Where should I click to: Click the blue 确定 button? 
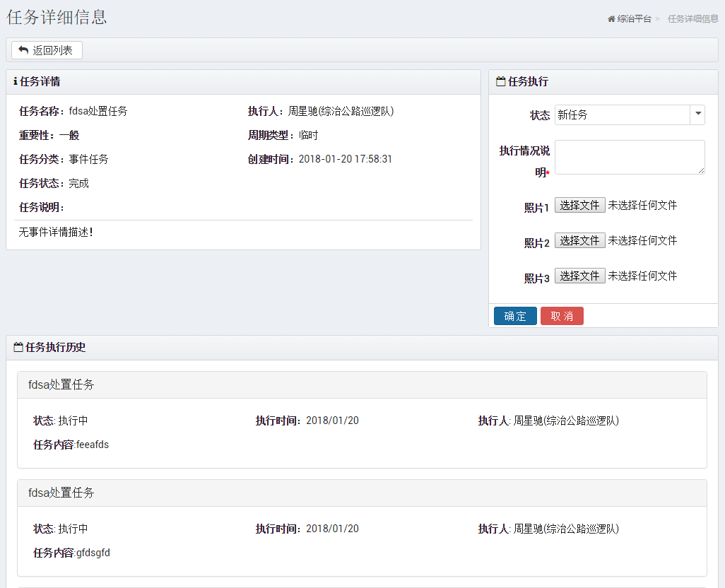click(515, 316)
